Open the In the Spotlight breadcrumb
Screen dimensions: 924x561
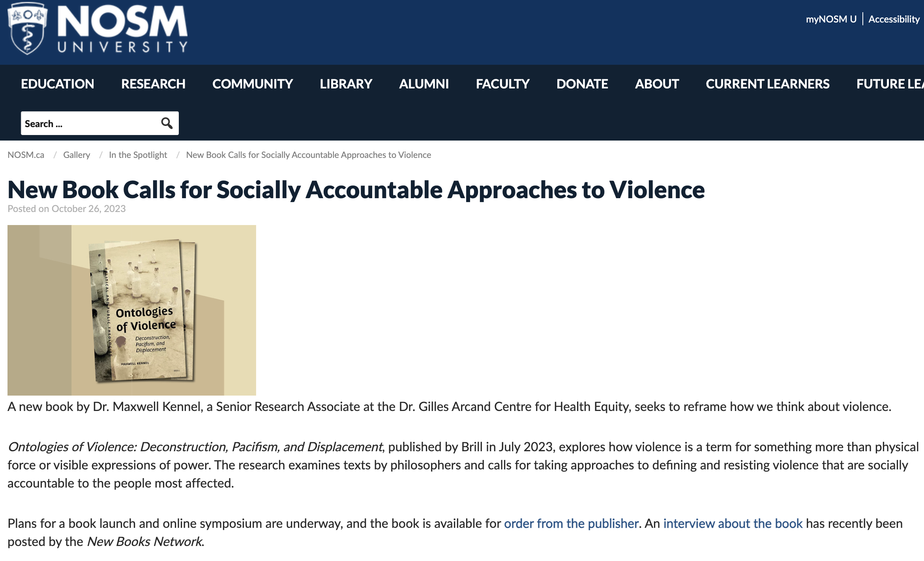(138, 155)
